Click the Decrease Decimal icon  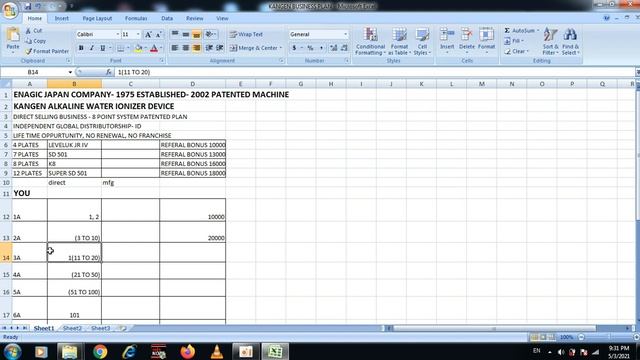click(x=344, y=48)
